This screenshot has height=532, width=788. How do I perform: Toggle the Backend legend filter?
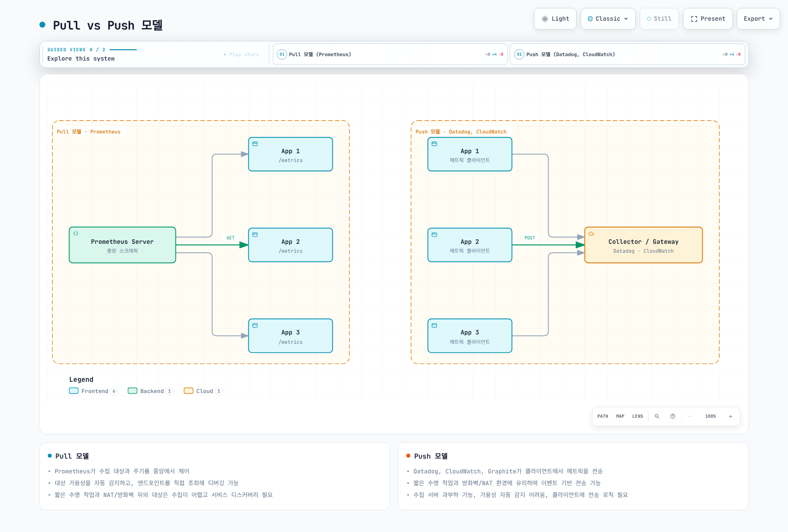[x=151, y=391]
